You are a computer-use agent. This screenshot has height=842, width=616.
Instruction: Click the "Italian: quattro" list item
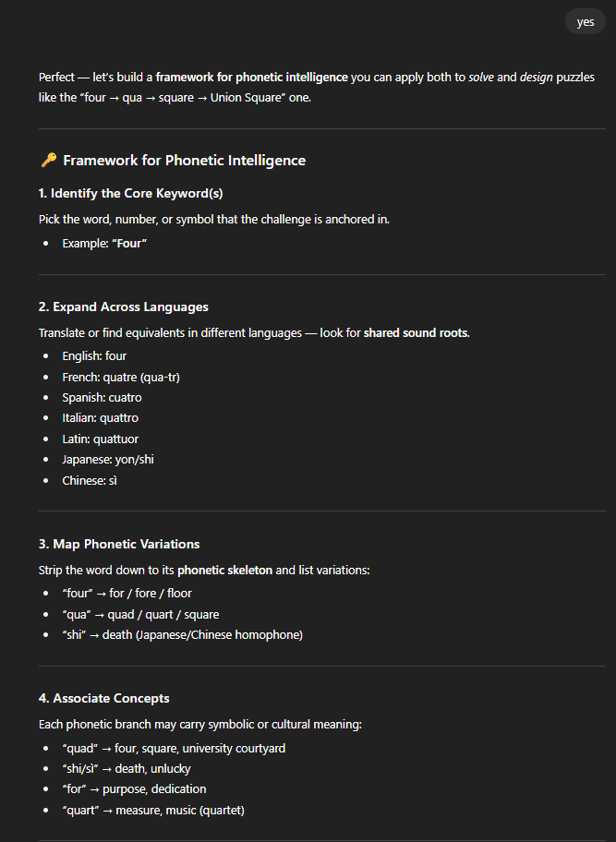click(100, 418)
